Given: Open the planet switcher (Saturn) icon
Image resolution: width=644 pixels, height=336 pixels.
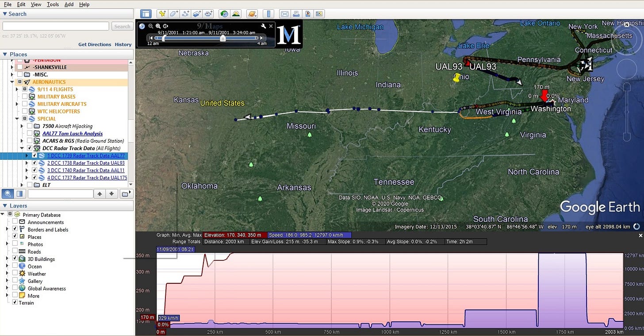Looking at the screenshot, I should (x=252, y=14).
